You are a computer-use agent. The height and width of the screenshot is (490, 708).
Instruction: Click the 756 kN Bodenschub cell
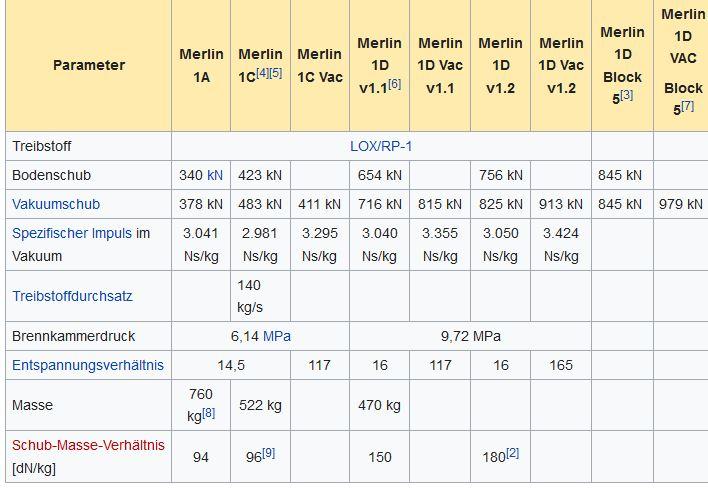500,175
